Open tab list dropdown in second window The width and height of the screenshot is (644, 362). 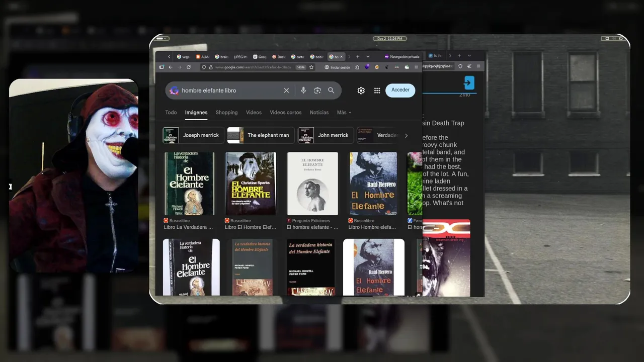pyautogui.click(x=469, y=56)
